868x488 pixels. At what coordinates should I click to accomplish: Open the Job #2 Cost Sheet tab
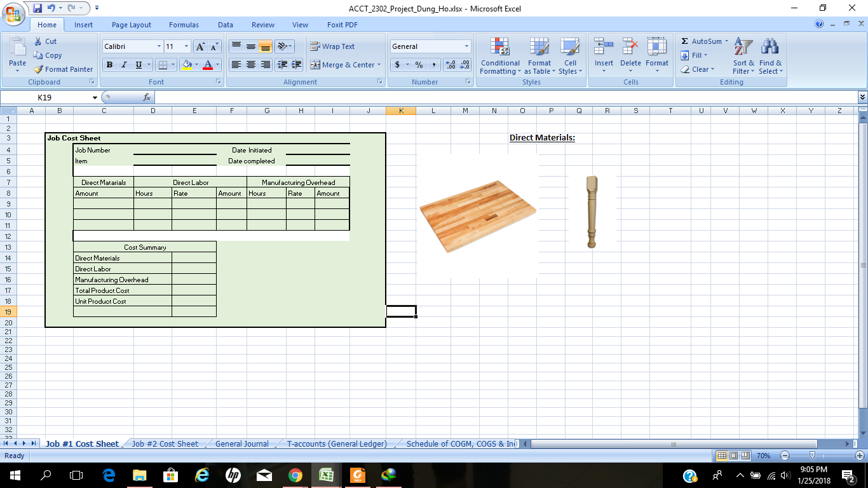[x=166, y=444]
